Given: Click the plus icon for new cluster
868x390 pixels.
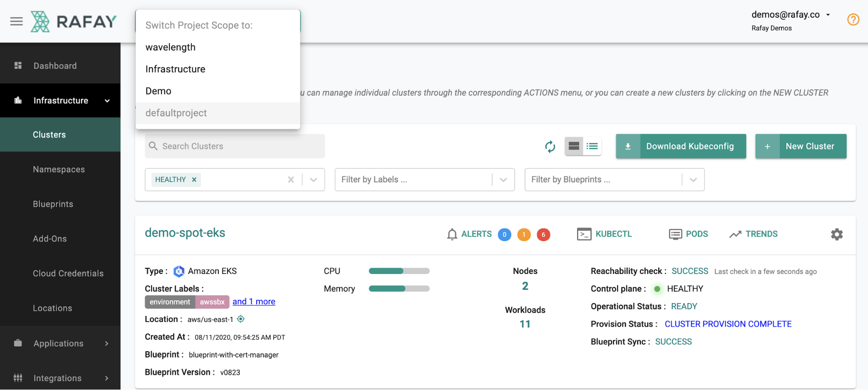Looking at the screenshot, I should [767, 146].
